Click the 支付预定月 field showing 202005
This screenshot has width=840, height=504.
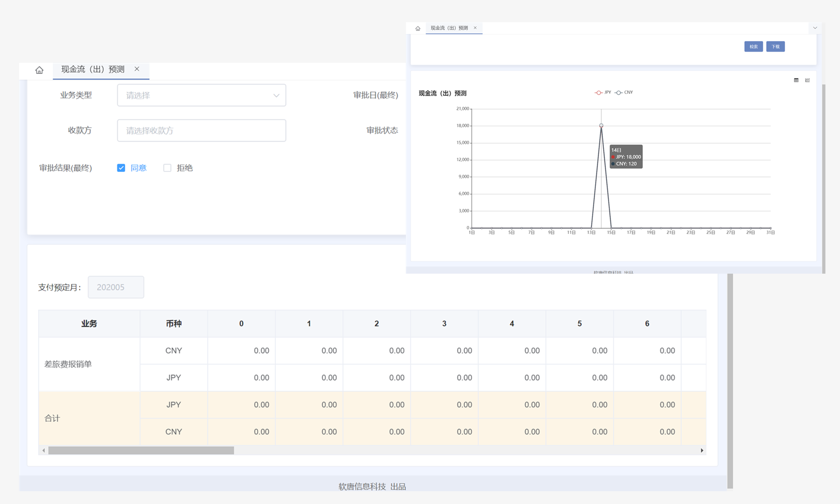point(116,287)
